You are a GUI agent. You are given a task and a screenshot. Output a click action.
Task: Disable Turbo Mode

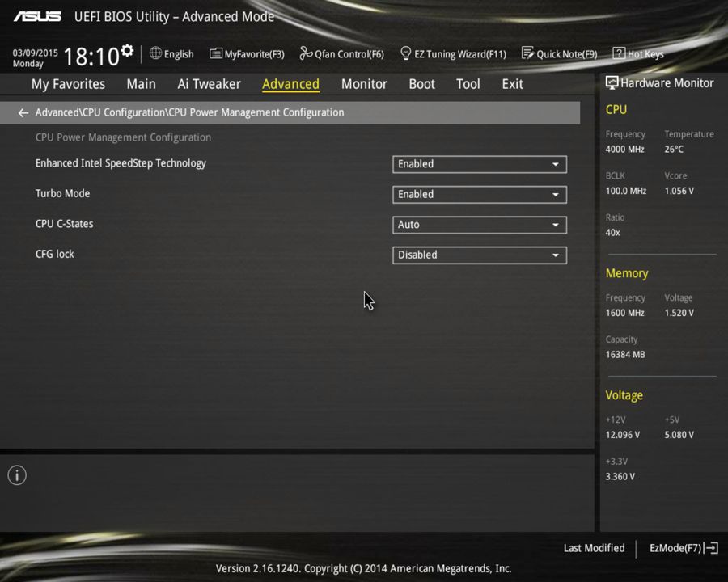click(479, 194)
